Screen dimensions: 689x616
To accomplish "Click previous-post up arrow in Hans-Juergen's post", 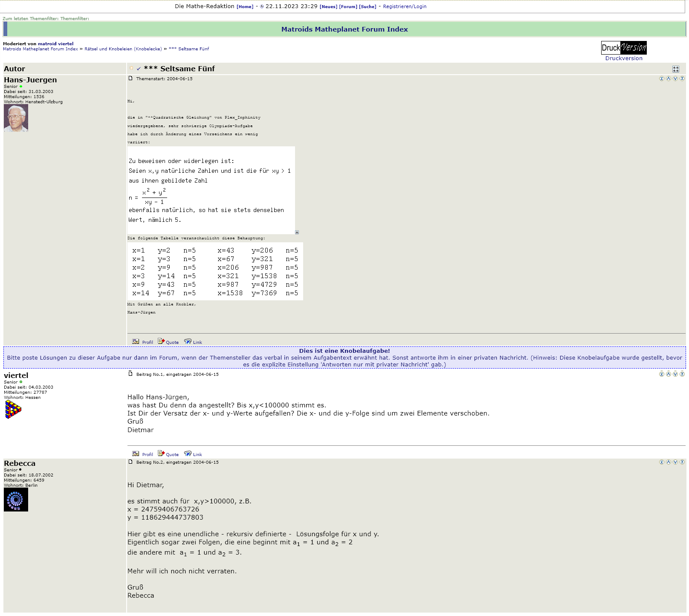I will click(x=668, y=78).
